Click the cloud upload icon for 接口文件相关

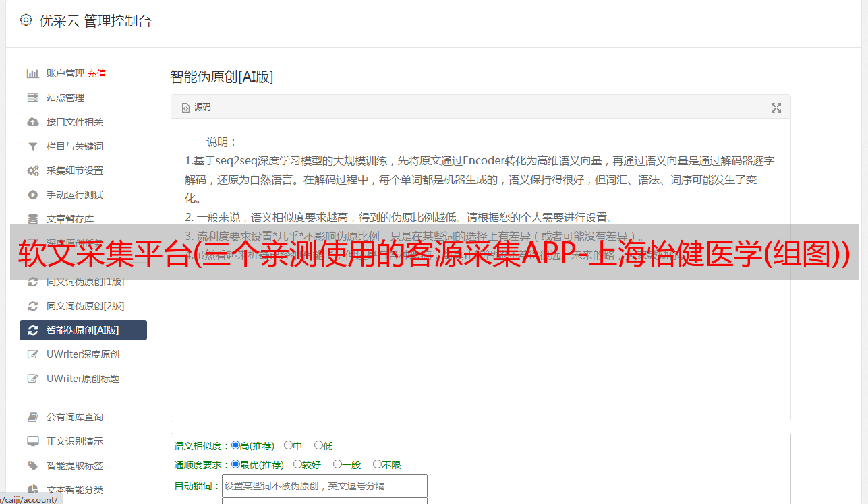tap(32, 122)
